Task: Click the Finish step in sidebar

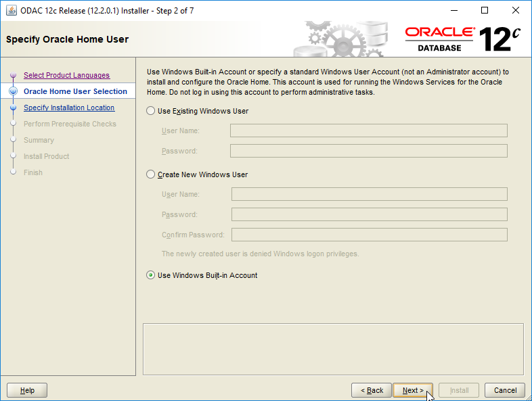Action: (33, 172)
